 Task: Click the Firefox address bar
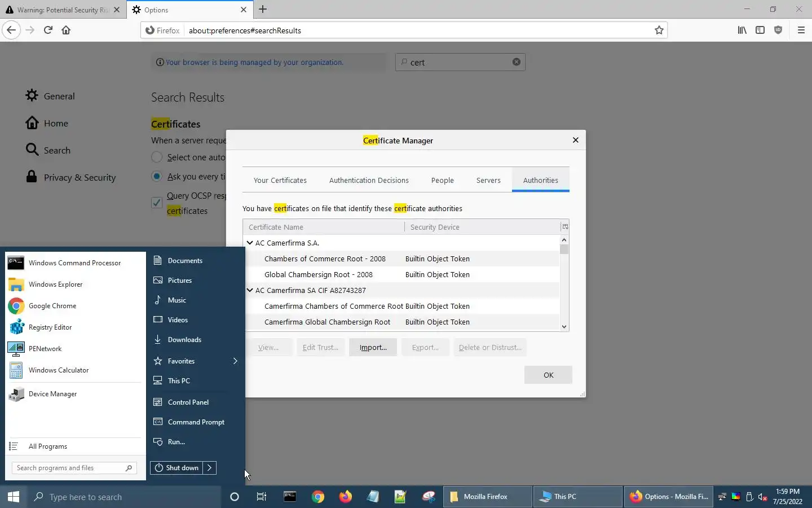pyautogui.click(x=417, y=30)
